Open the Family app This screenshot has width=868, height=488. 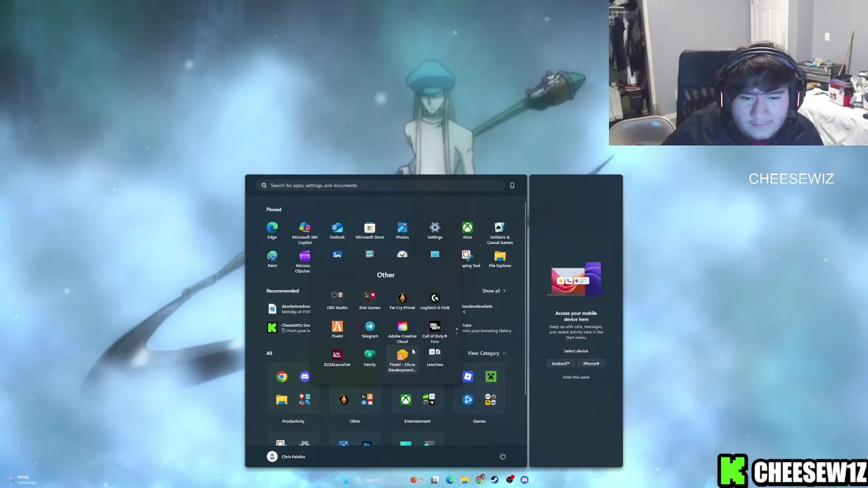point(370,358)
